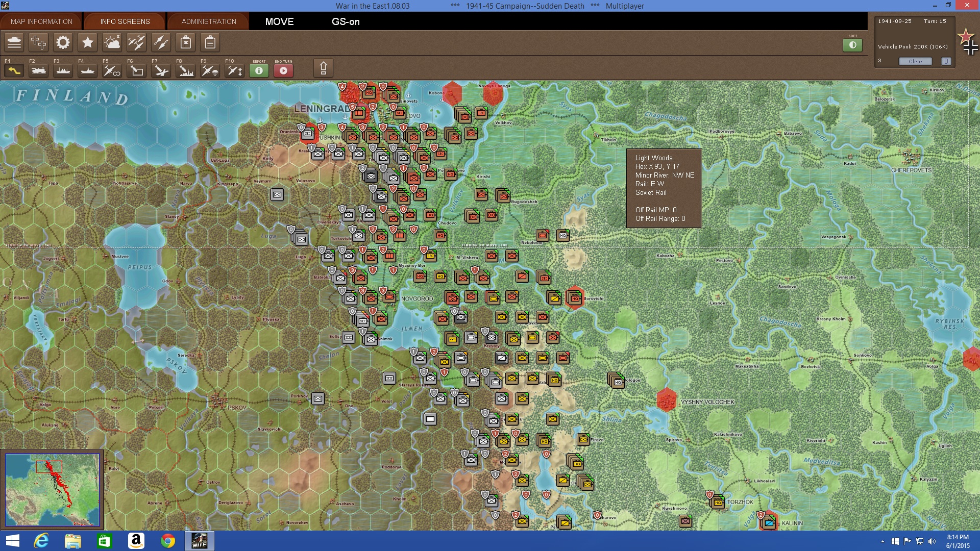This screenshot has width=980, height=551.
Task: Open the production gear icon
Action: coord(63,42)
